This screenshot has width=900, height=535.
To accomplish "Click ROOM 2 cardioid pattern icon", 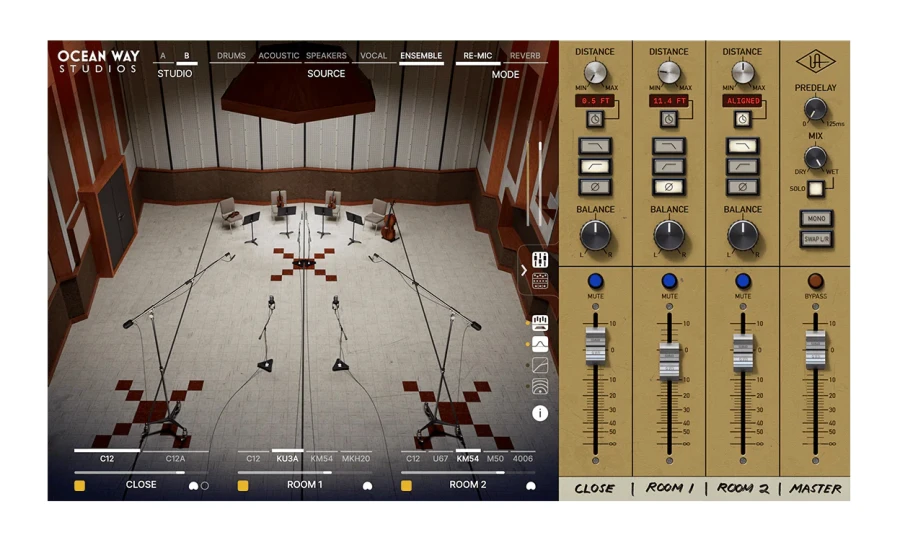I will (531, 486).
